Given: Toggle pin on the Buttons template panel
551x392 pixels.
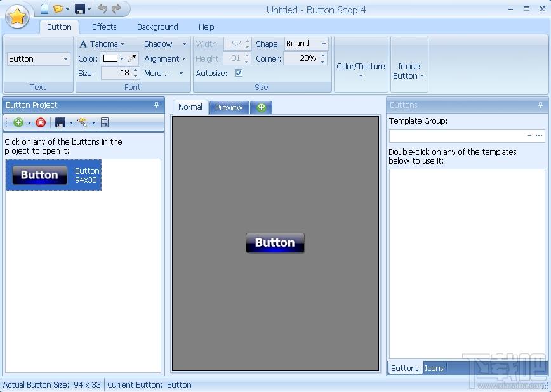Looking at the screenshot, I should [x=541, y=105].
